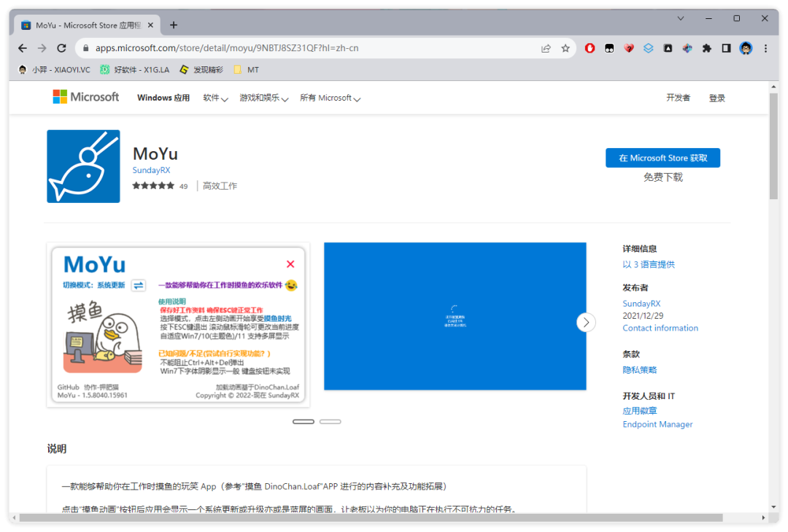Click the Microsoft logo
Image resolution: width=788 pixels, height=532 pixels.
point(86,97)
